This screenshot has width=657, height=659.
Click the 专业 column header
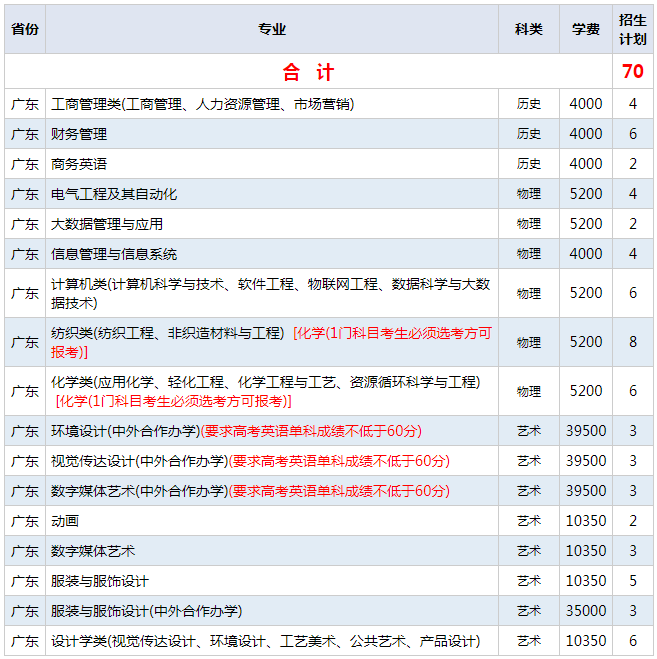272,29
